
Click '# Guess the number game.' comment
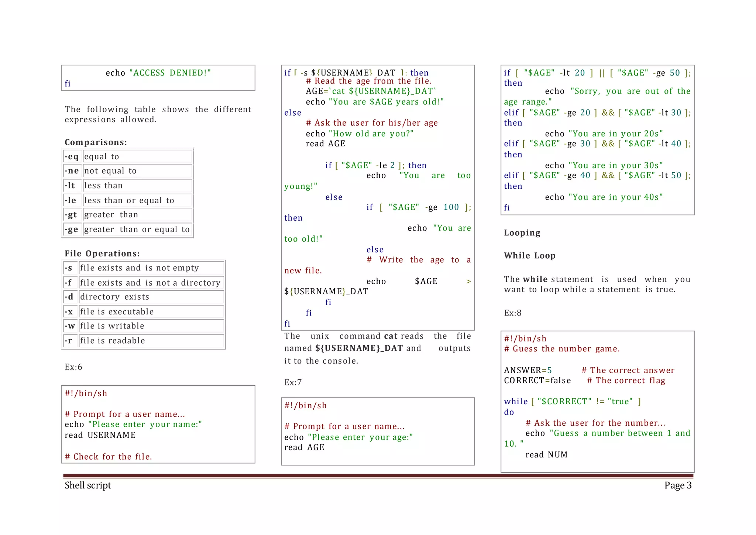[x=561, y=349]
